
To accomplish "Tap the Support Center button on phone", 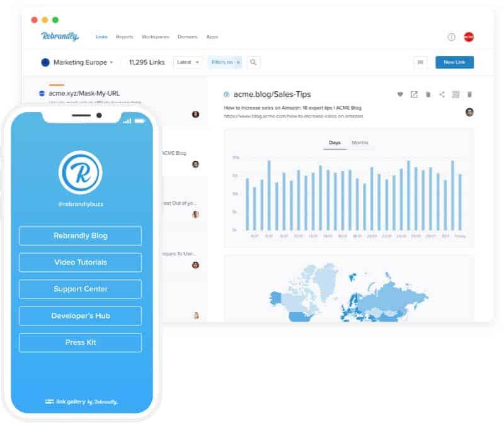I will (81, 289).
